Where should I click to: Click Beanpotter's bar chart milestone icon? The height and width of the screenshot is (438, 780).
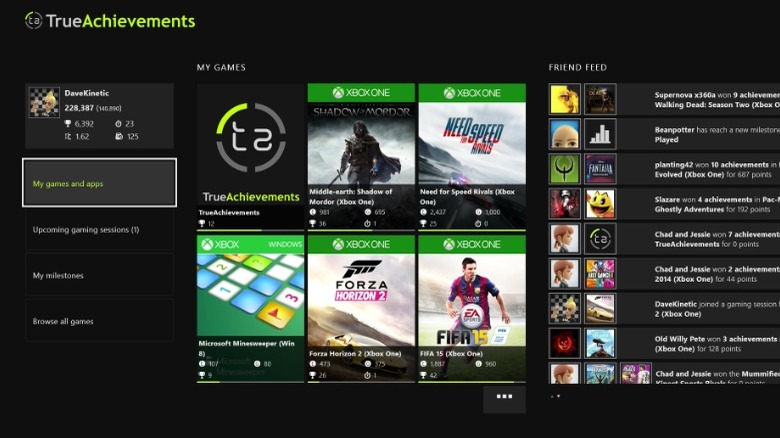pos(600,134)
